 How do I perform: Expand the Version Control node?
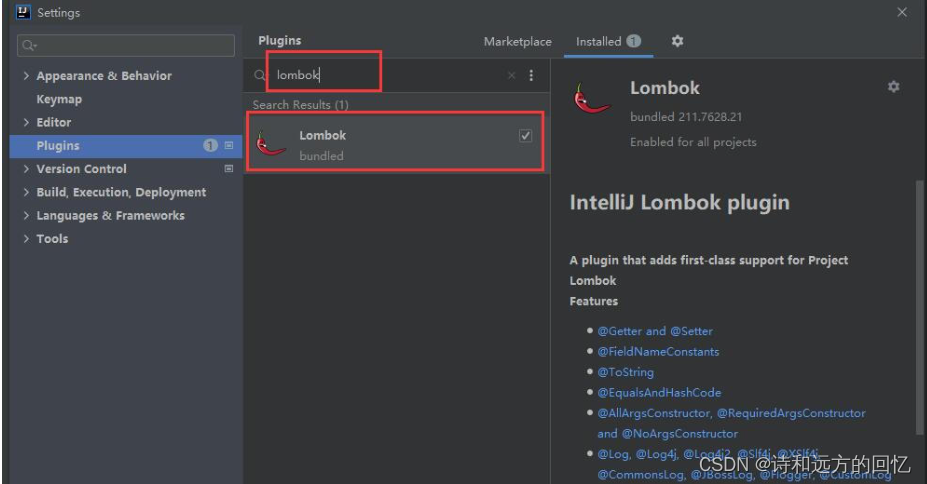(x=26, y=168)
